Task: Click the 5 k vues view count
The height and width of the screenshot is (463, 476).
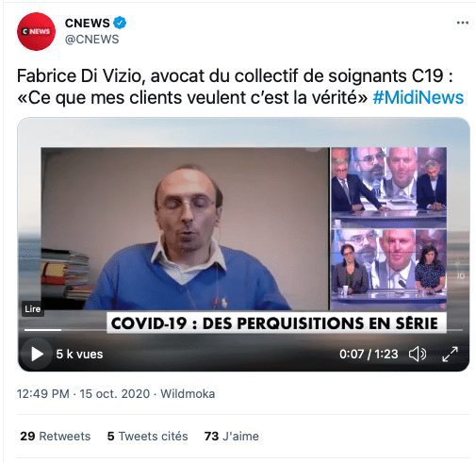Action: 79,355
